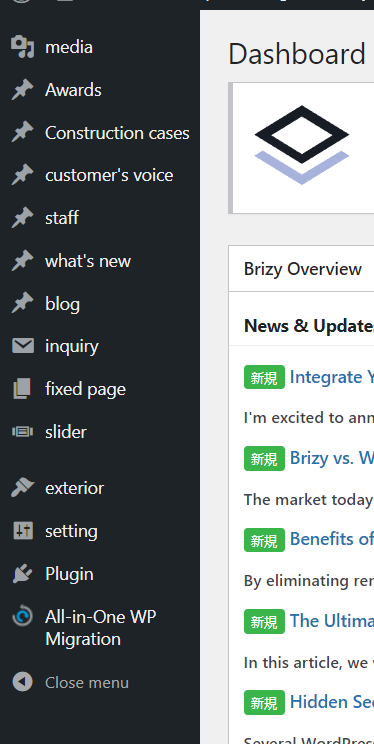
Task: Click the media icon in sidebar
Action: [x=22, y=47]
